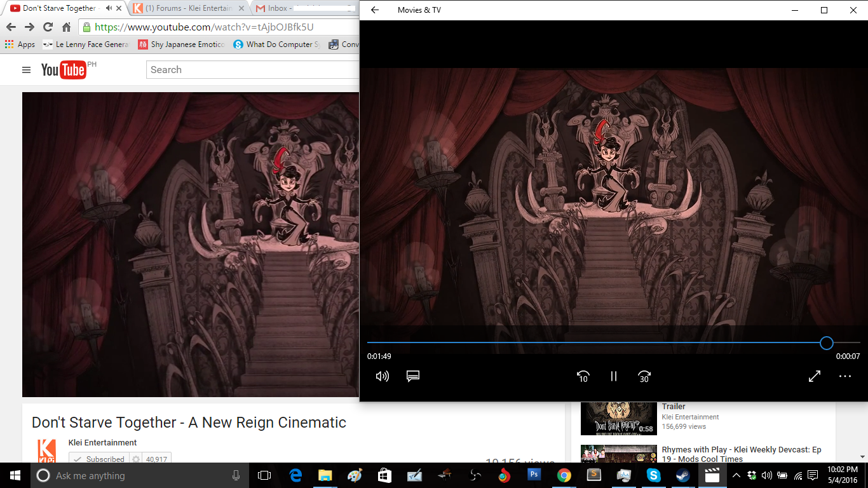The width and height of the screenshot is (868, 488).
Task: Open the Klei Entertainment channel link
Action: [102, 442]
